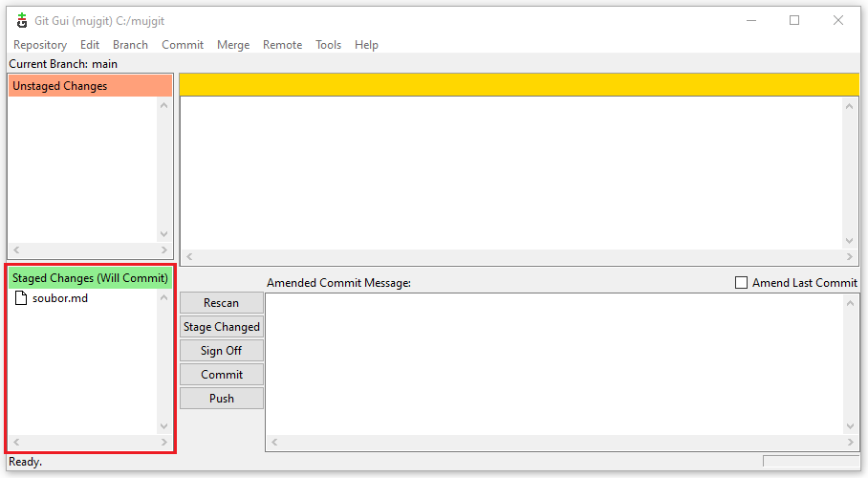Click the Push button

pos(222,399)
